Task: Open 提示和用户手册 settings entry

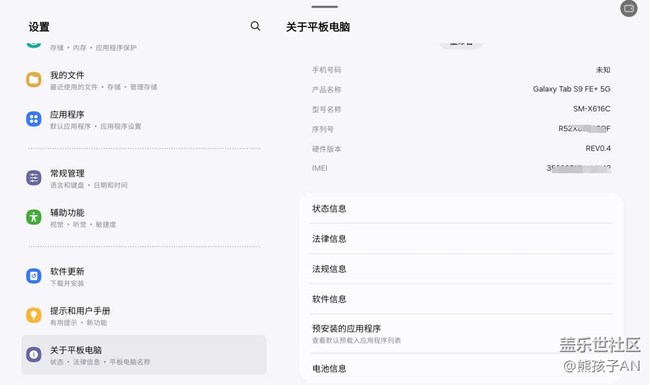Action: (144, 316)
